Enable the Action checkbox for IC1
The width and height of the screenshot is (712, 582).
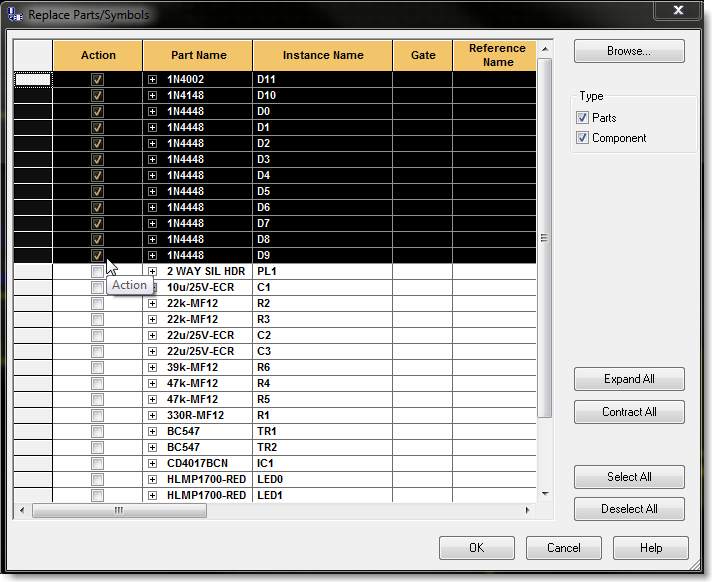(97, 463)
